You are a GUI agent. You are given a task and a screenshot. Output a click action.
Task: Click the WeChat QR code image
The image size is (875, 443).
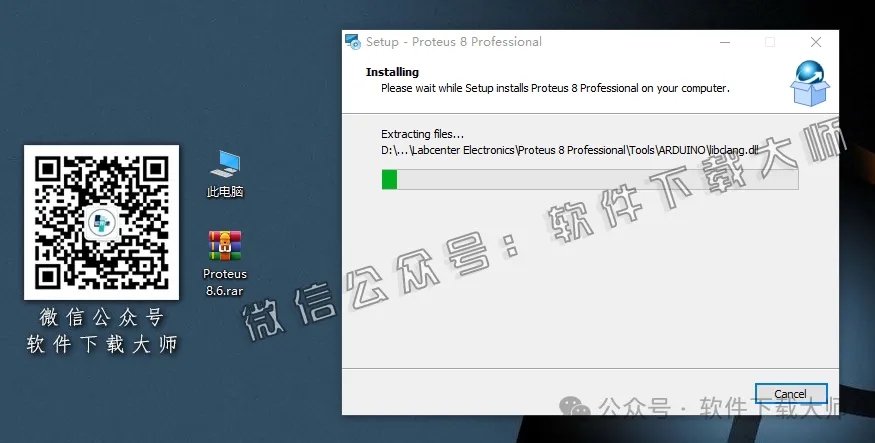point(101,222)
